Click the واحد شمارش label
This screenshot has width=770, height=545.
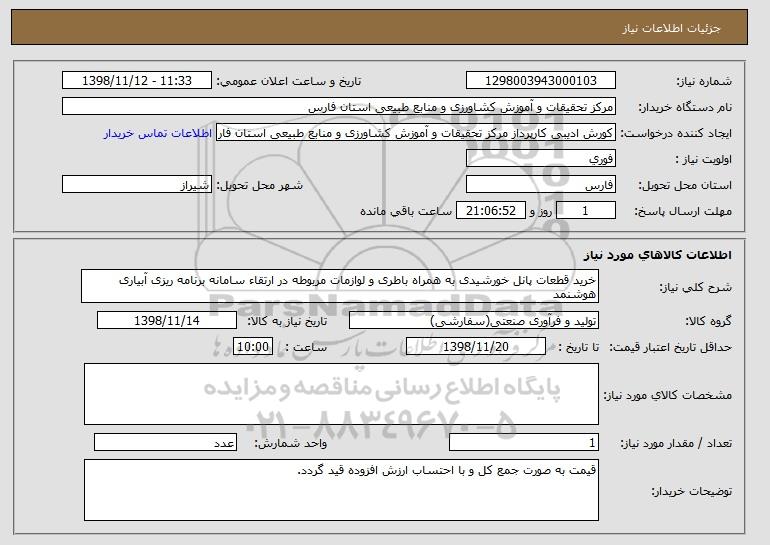[x=290, y=443]
